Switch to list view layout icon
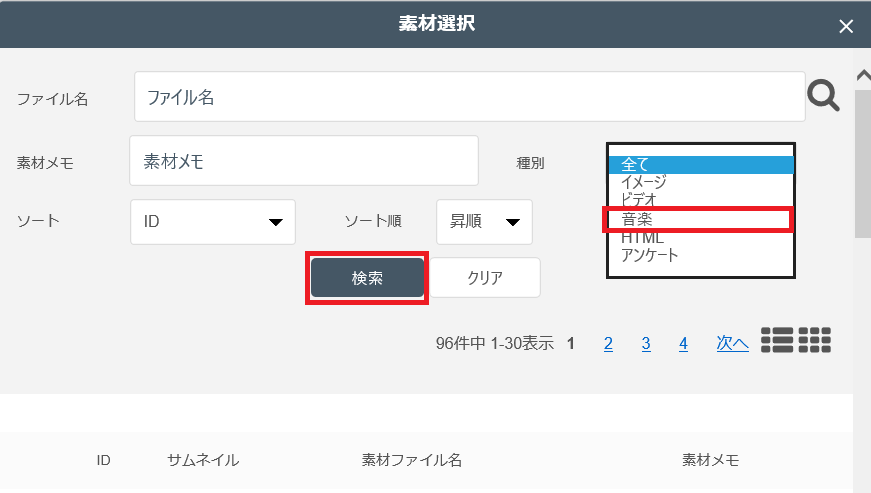This screenshot has height=493, width=871. pyautogui.click(x=777, y=340)
